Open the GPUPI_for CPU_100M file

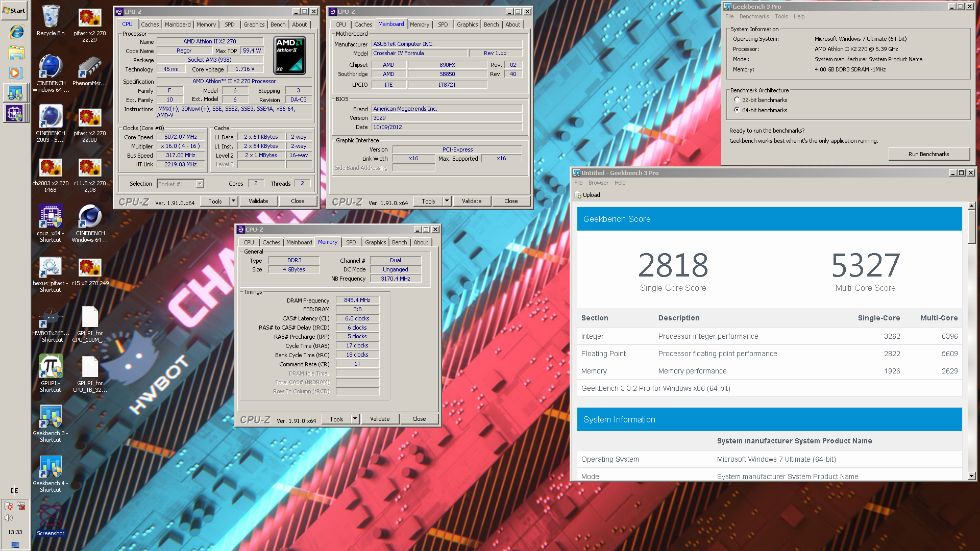(x=90, y=324)
